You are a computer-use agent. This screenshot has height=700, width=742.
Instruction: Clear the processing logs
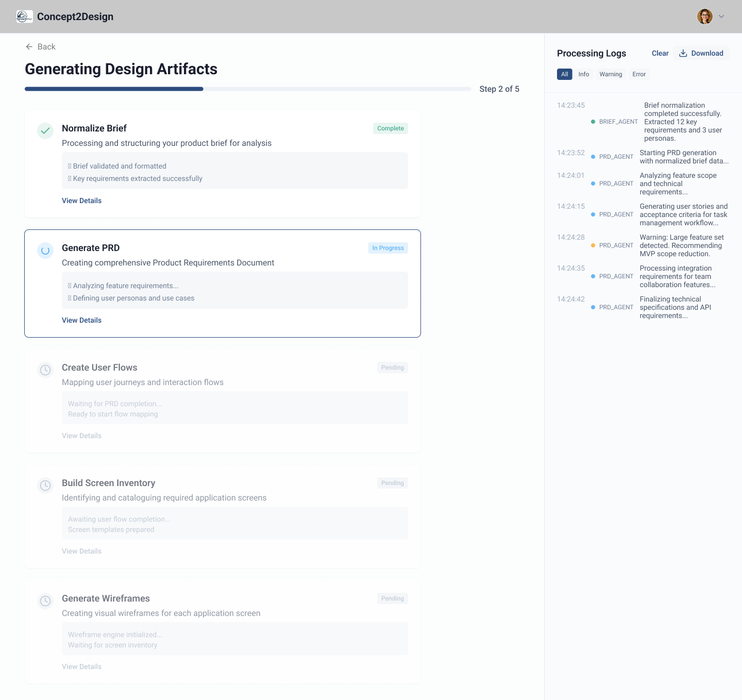pos(660,53)
